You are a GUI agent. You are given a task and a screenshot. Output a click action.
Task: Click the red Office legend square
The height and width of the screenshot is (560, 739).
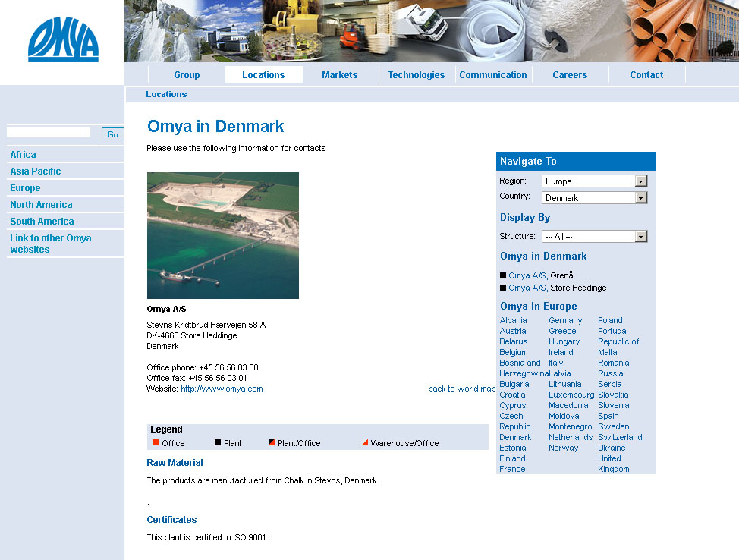pos(156,442)
